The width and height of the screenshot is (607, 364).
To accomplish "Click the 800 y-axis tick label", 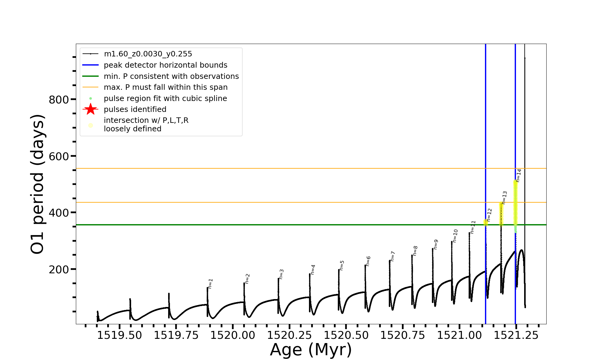I will (x=59, y=99).
